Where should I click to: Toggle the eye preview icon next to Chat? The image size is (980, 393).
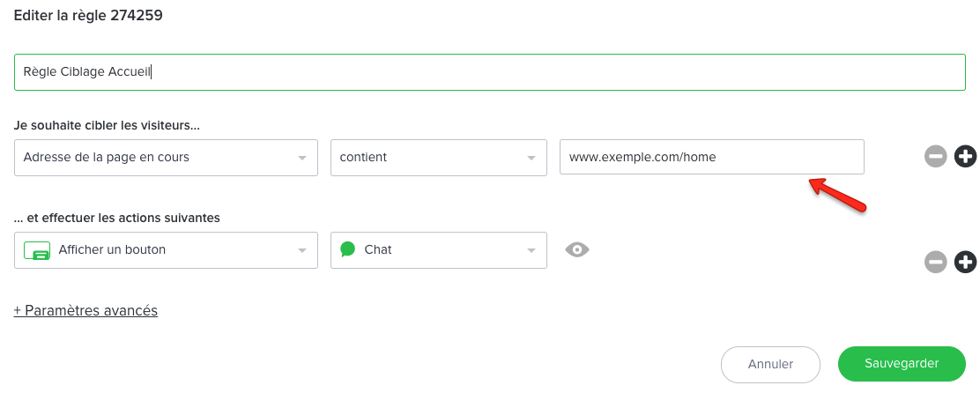click(577, 250)
